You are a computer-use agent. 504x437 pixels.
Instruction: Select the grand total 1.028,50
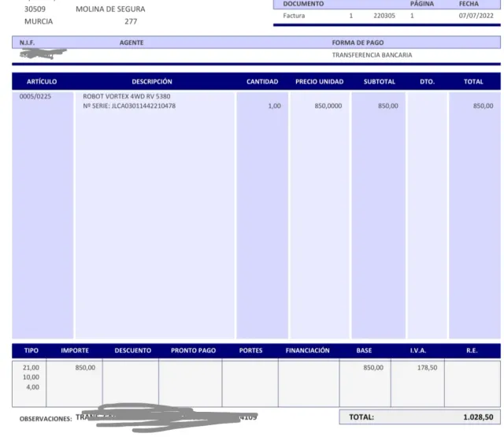(x=478, y=417)
